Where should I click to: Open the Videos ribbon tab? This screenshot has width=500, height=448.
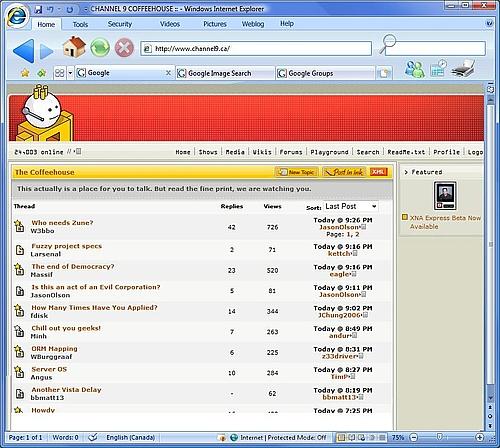(170, 24)
